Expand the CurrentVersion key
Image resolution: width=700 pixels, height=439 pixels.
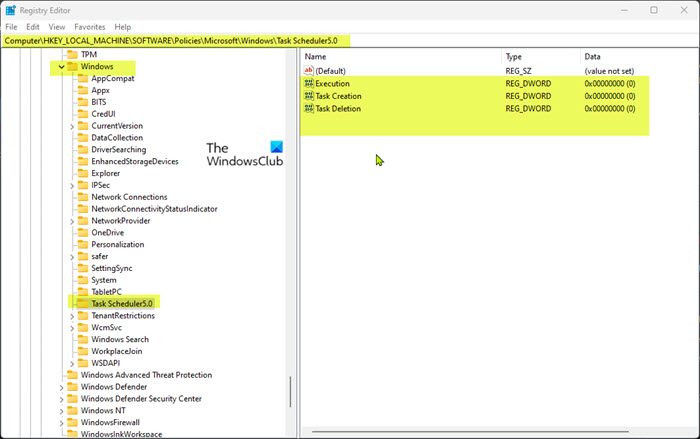(x=72, y=126)
